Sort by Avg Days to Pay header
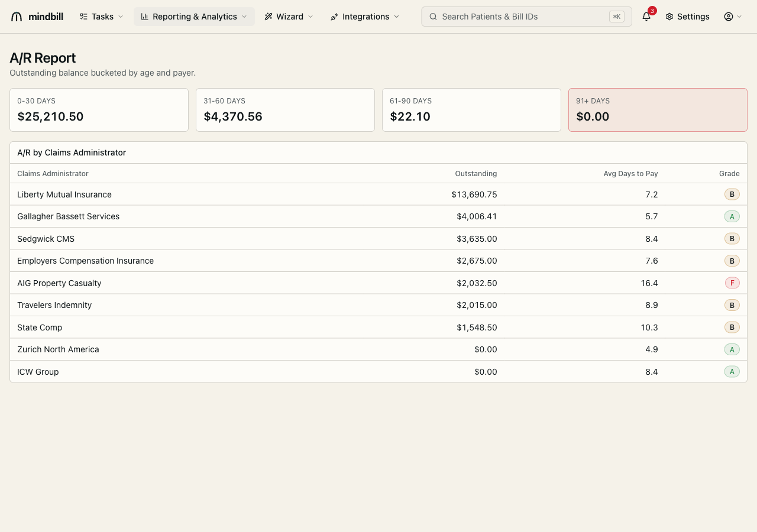The width and height of the screenshot is (757, 532). coord(630,174)
